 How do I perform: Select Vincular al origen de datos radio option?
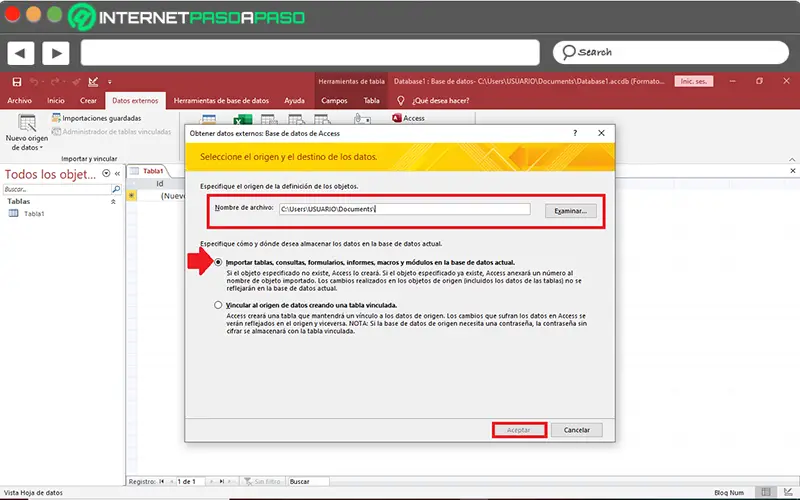coord(218,305)
